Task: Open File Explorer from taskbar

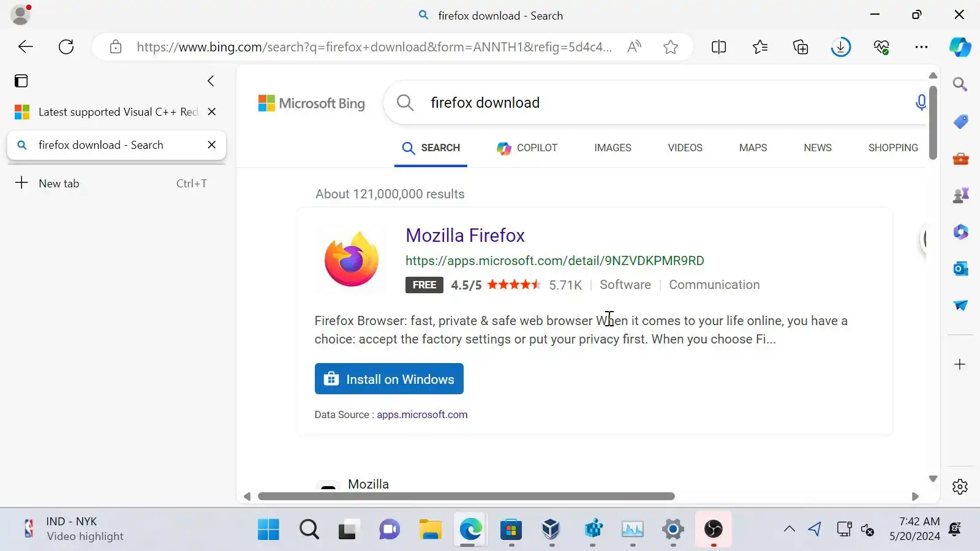Action: pyautogui.click(x=430, y=529)
